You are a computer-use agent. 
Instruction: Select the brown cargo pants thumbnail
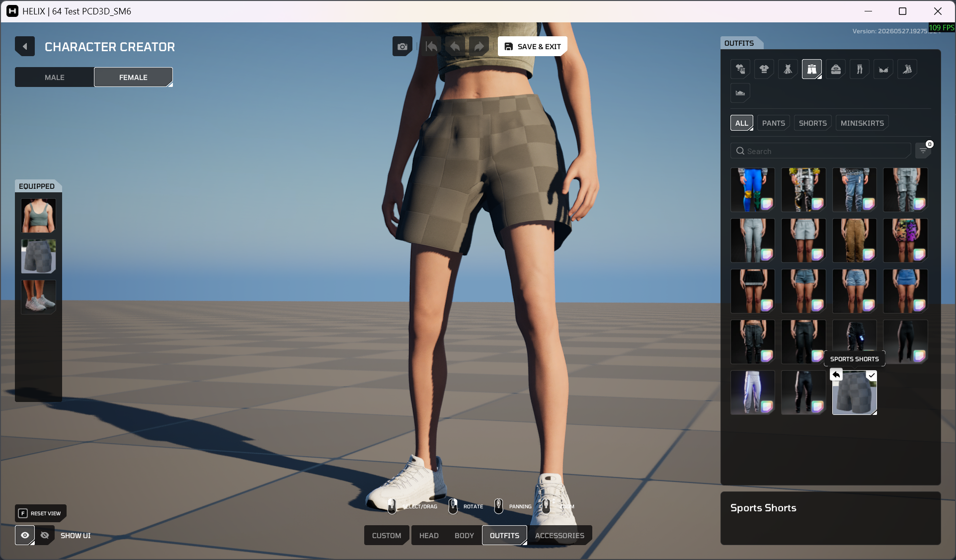(855, 240)
